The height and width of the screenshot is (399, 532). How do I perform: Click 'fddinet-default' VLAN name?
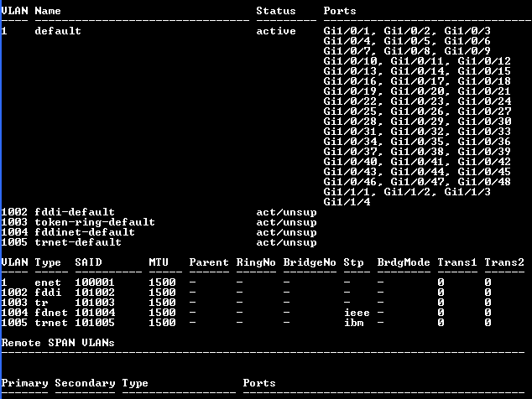[x=85, y=232]
